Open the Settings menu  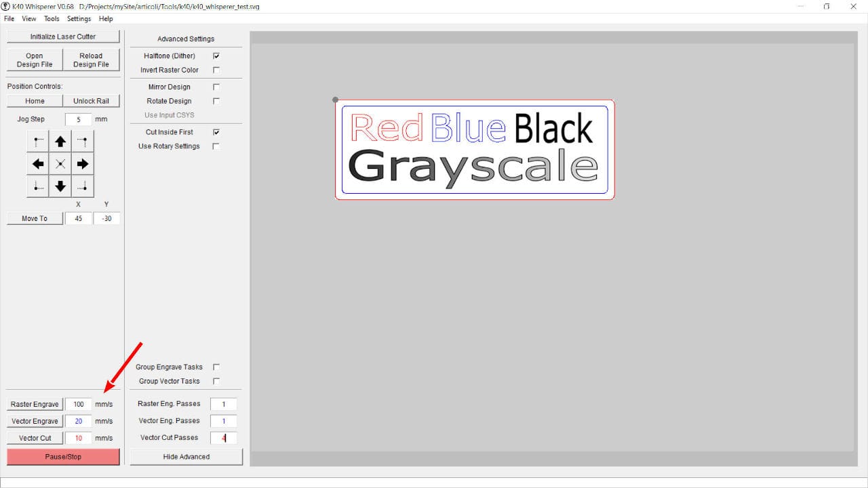pyautogui.click(x=79, y=18)
